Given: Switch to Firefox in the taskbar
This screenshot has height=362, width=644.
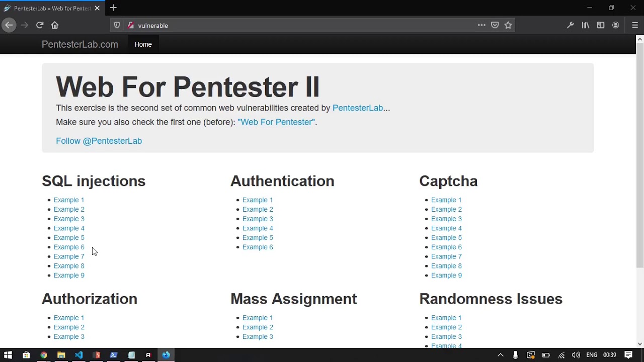Looking at the screenshot, I should [x=166, y=355].
